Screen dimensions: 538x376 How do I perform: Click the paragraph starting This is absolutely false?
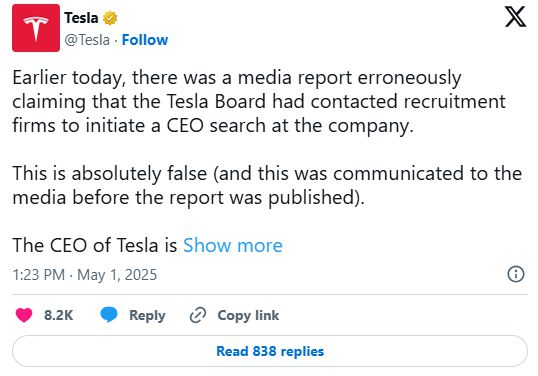tap(267, 185)
